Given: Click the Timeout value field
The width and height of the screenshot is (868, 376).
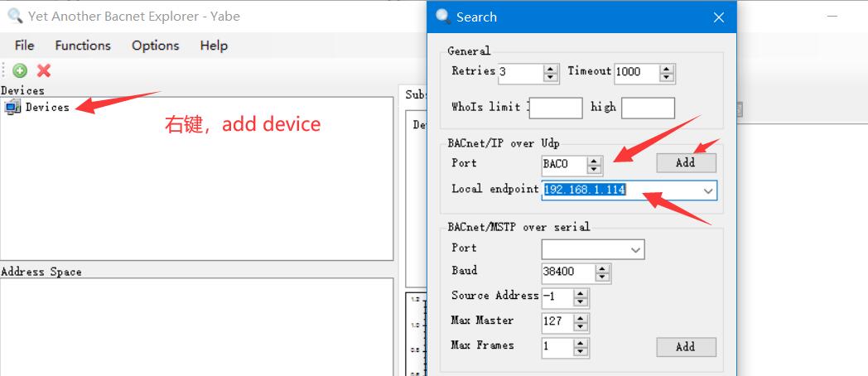Looking at the screenshot, I should tap(637, 72).
